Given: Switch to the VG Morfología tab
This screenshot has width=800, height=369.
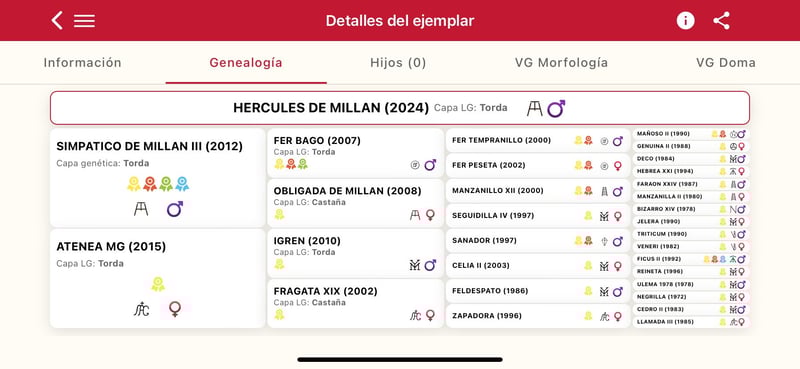Looking at the screenshot, I should pyautogui.click(x=561, y=63).
